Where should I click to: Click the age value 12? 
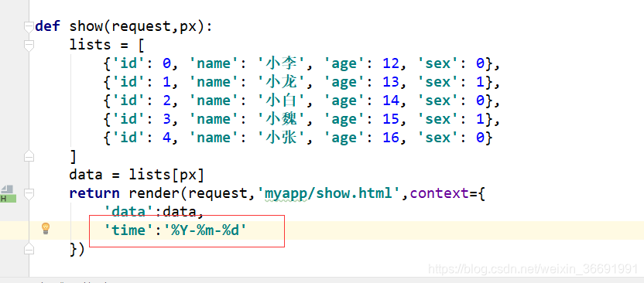point(391,63)
